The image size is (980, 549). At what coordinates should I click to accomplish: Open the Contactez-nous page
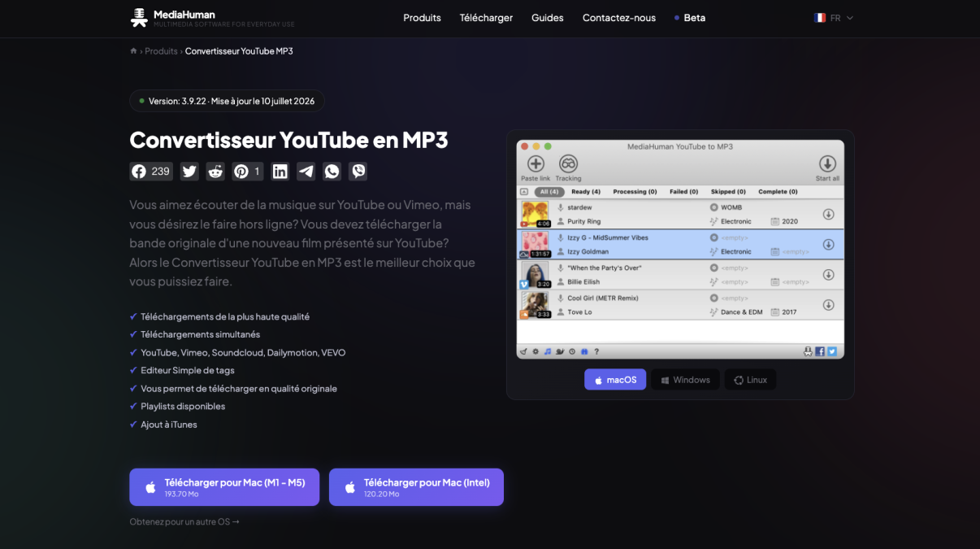(619, 18)
